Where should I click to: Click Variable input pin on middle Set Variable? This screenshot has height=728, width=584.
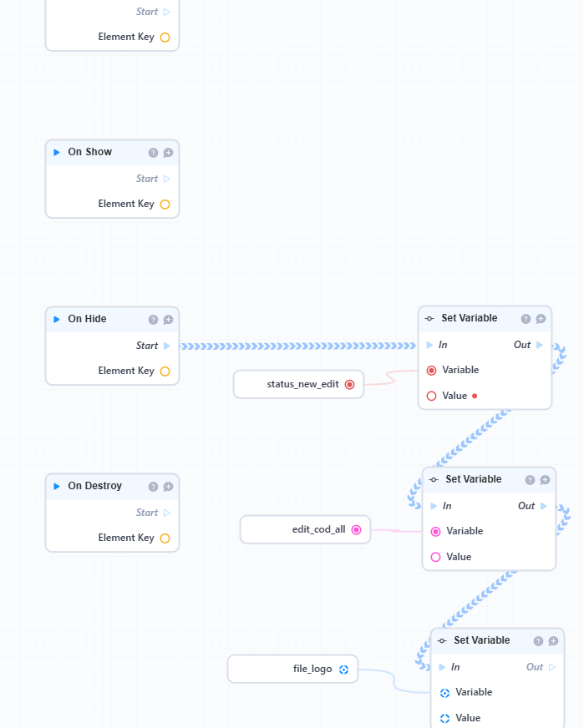[x=435, y=531]
